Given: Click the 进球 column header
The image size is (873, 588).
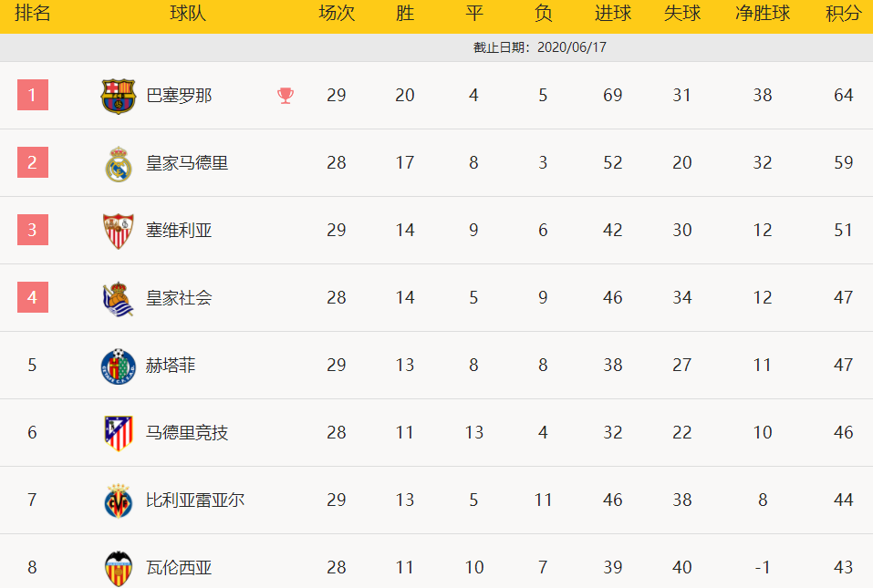Looking at the screenshot, I should [613, 14].
